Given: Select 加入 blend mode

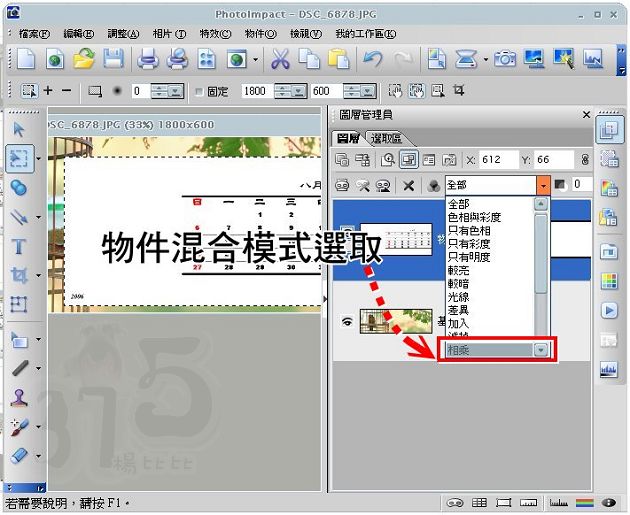Looking at the screenshot, I should 458,323.
